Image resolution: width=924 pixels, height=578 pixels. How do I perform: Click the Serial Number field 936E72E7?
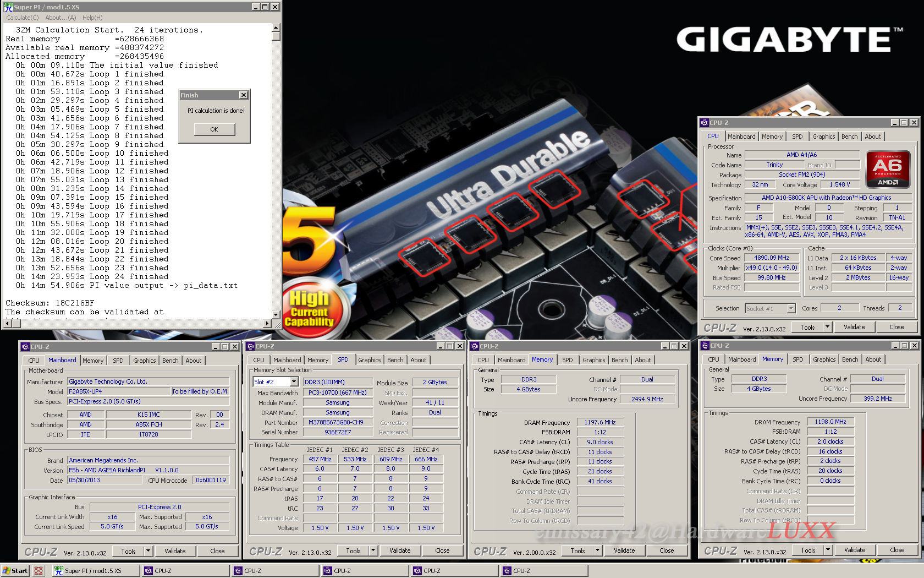pyautogui.click(x=337, y=433)
